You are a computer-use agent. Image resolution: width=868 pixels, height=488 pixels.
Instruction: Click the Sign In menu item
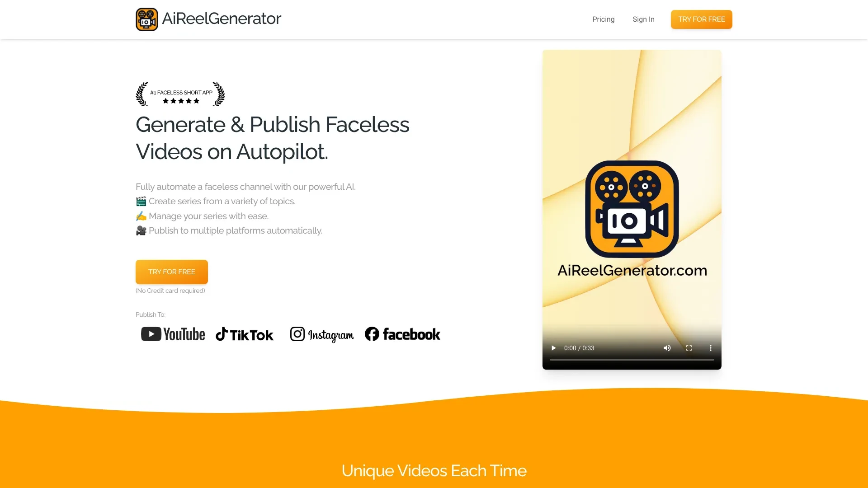point(643,19)
